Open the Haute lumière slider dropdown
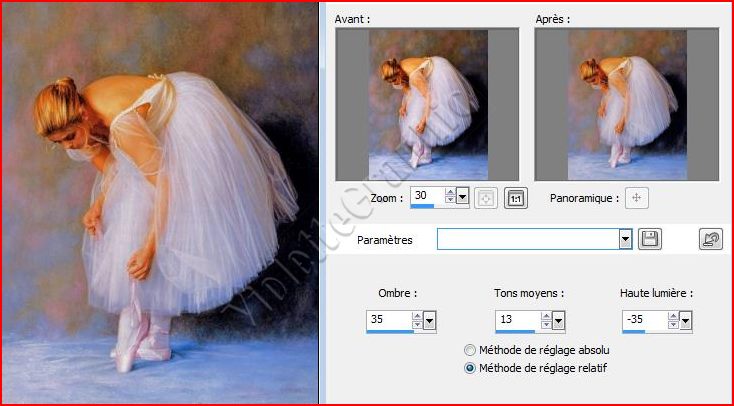This screenshot has height=406, width=734. tap(686, 321)
